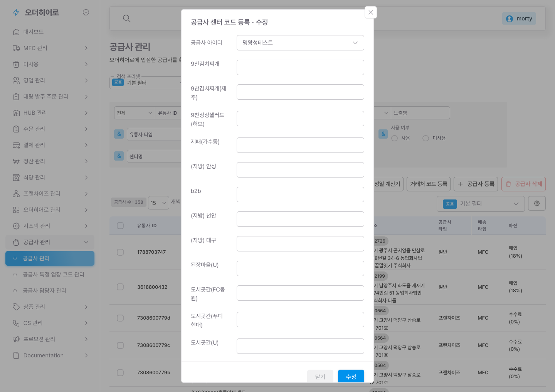Open the 검색 프리셋 기본 필터 dropdown
The image size is (555, 392).
(146, 82)
